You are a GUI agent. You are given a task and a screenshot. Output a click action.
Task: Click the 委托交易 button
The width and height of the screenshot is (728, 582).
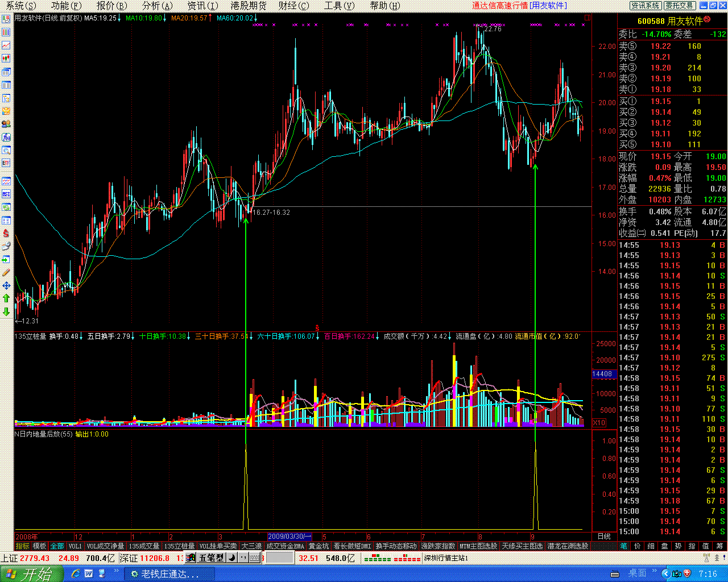pyautogui.click(x=680, y=6)
